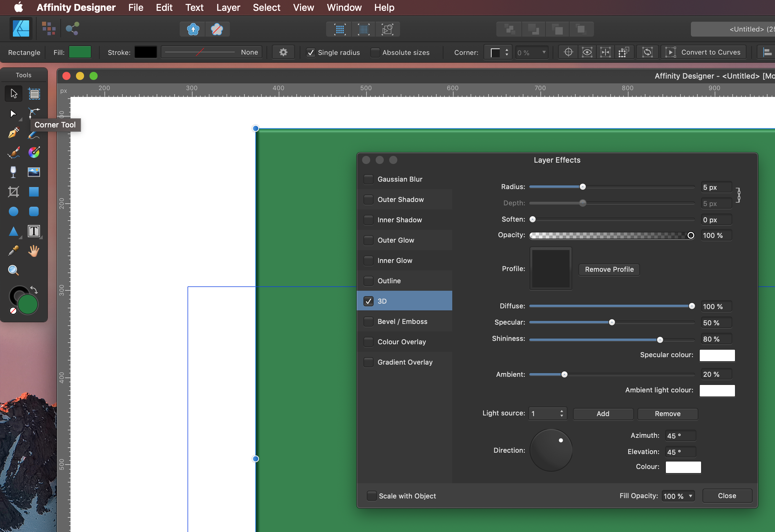Open the Layer menu
This screenshot has height=532, width=775.
coord(228,7)
